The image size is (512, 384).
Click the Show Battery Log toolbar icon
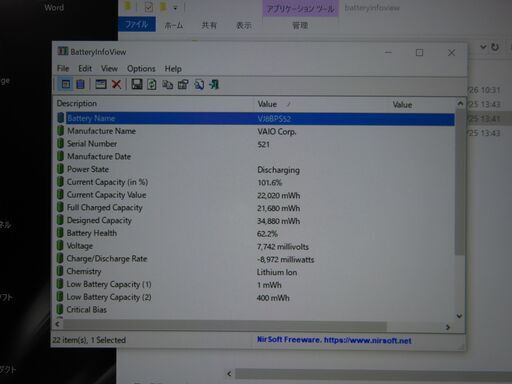click(x=80, y=84)
